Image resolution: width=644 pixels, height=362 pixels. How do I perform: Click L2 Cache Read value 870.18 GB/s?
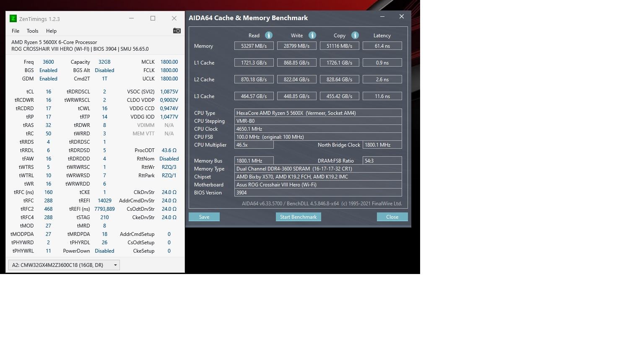coord(254,79)
